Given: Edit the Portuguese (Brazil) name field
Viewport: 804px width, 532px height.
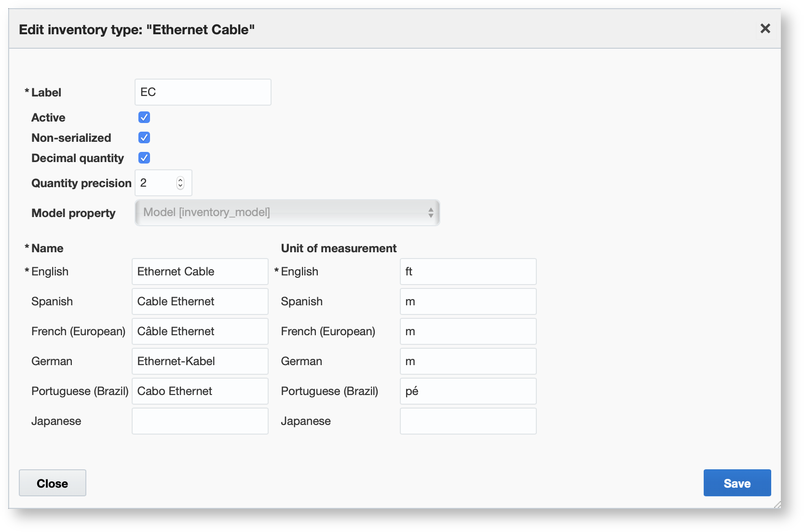Looking at the screenshot, I should 200,391.
